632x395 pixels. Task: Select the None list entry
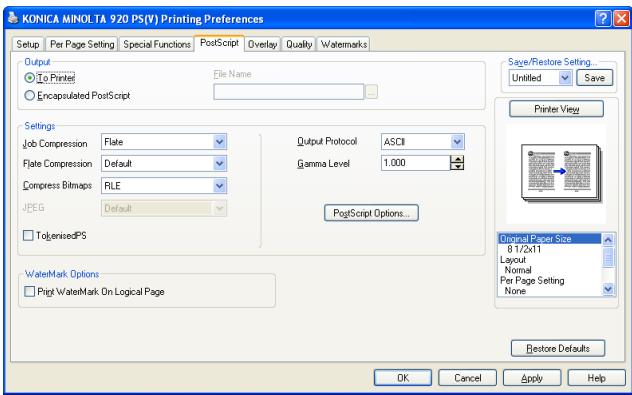pos(549,291)
